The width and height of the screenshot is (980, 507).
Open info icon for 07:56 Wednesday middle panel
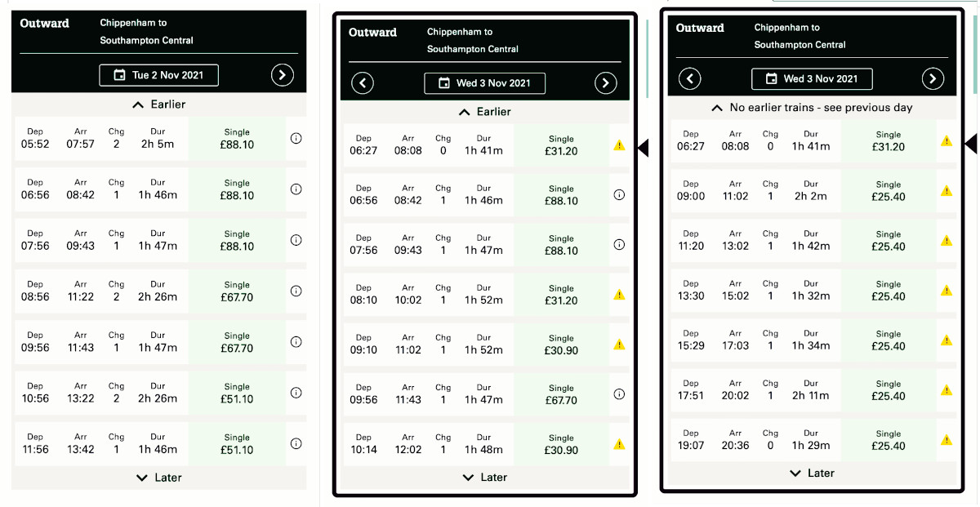(619, 244)
